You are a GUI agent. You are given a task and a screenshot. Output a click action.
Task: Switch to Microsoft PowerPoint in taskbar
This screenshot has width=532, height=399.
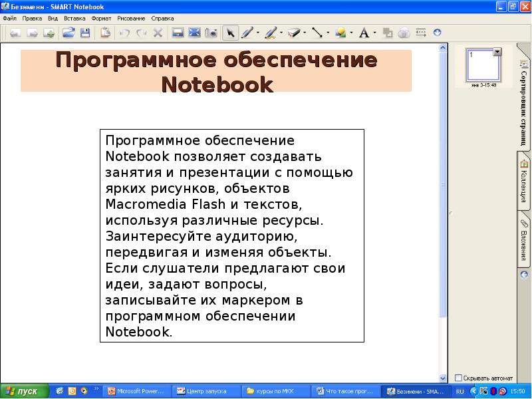138,391
